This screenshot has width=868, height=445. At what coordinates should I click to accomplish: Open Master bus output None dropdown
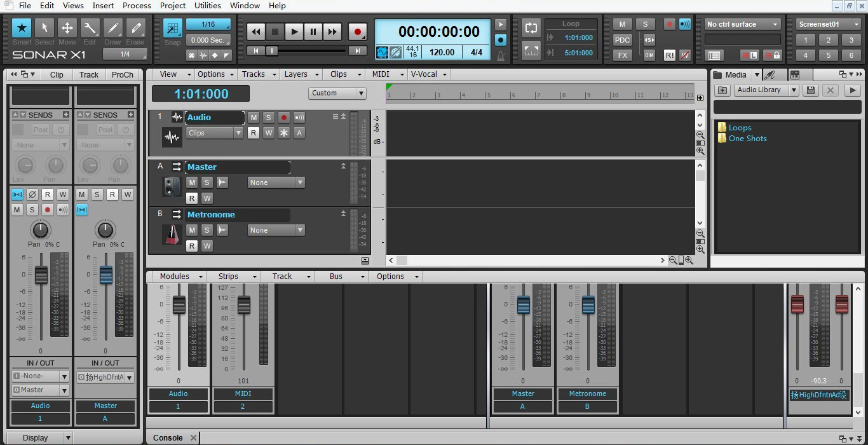pos(276,182)
